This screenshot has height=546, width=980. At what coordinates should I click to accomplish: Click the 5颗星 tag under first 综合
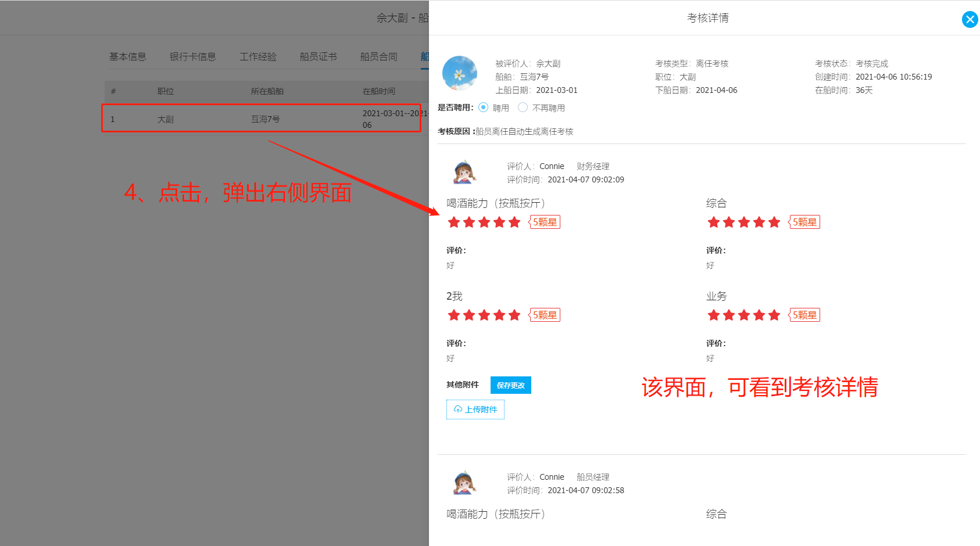[804, 222]
